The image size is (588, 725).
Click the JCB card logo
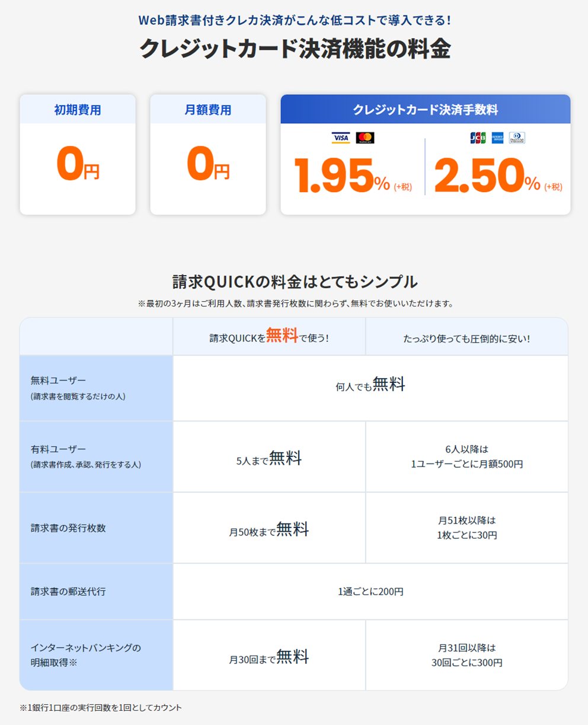click(478, 138)
